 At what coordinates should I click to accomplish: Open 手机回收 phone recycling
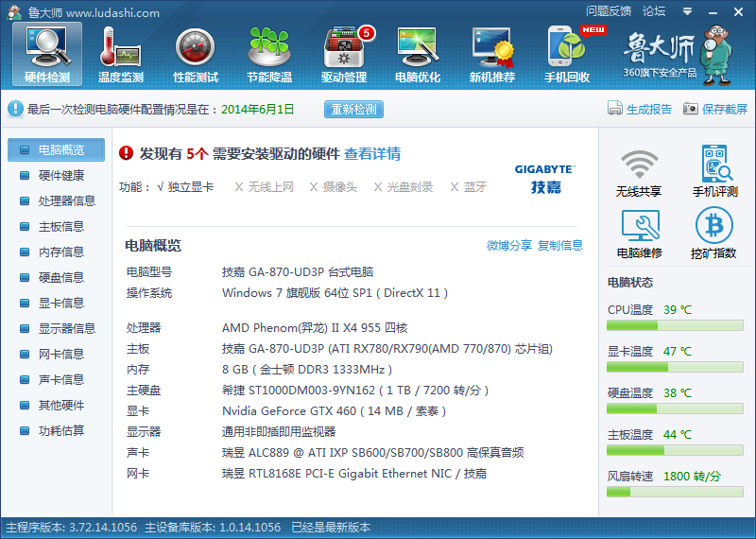pos(568,54)
